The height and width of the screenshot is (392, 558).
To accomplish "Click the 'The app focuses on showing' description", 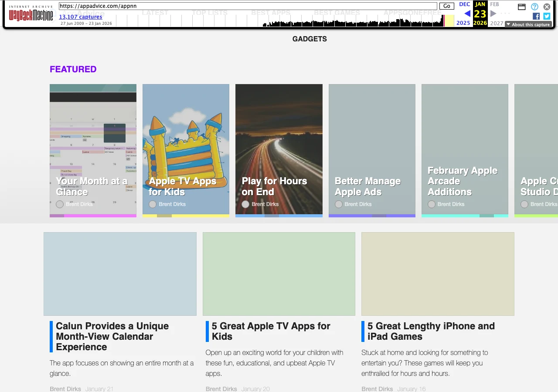I will 122,368.
